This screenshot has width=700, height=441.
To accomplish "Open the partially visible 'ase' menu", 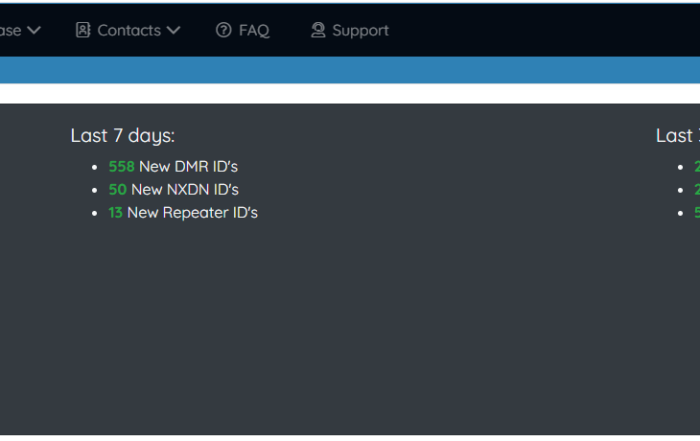I will pyautogui.click(x=10, y=31).
